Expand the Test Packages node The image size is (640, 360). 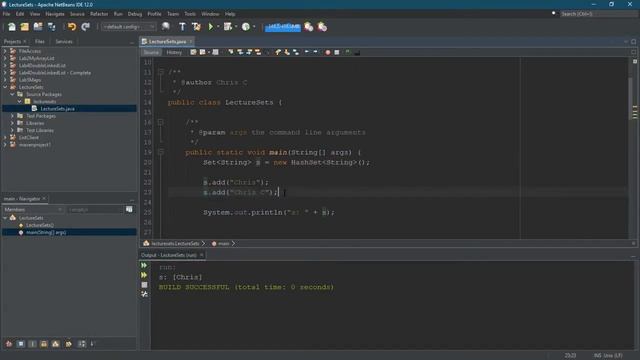(x=12, y=116)
